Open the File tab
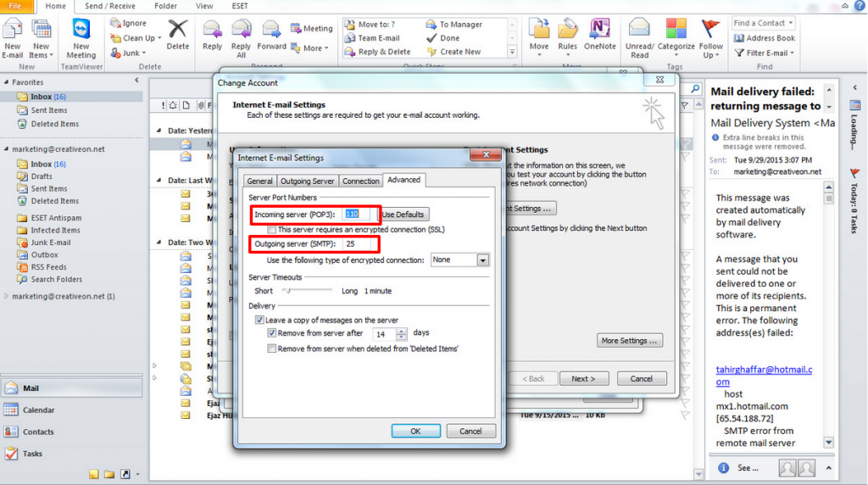 click(x=15, y=6)
